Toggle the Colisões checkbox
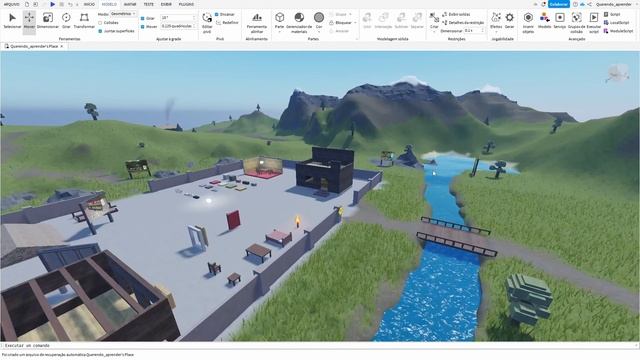The width and height of the screenshot is (640, 360). 100,23
